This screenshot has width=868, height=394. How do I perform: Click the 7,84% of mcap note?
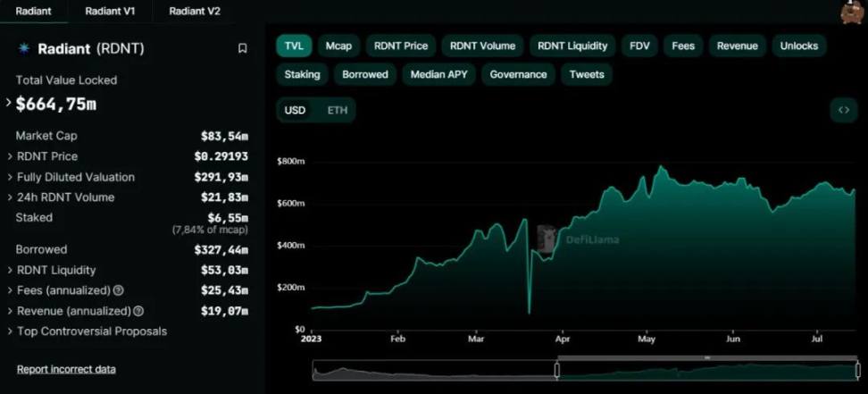[x=210, y=230]
